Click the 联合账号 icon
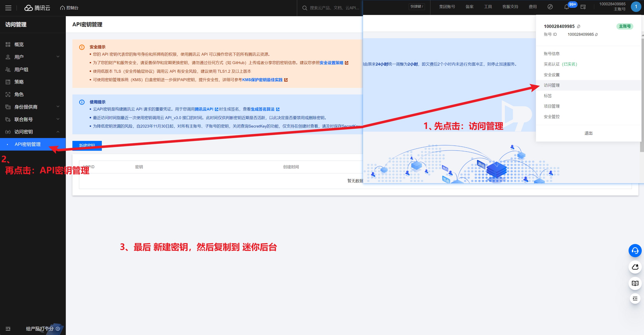 8,119
